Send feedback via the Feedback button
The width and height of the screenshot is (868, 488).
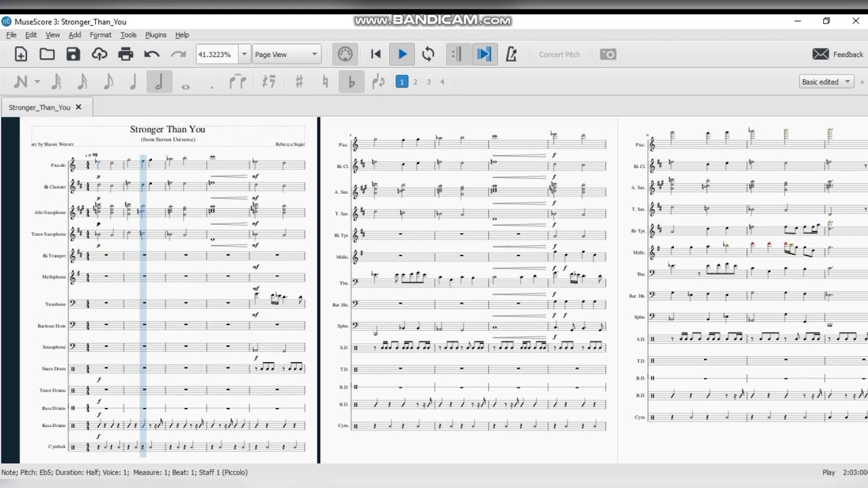pyautogui.click(x=838, y=54)
